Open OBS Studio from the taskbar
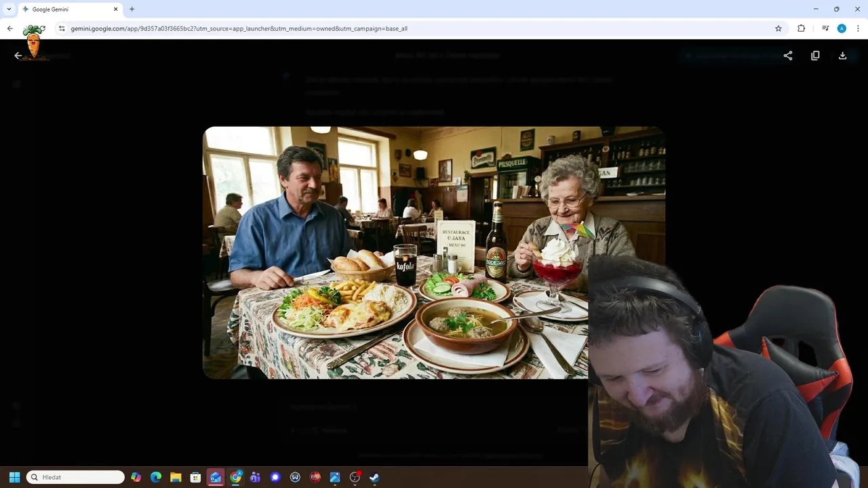The image size is (868, 488). pos(355,477)
